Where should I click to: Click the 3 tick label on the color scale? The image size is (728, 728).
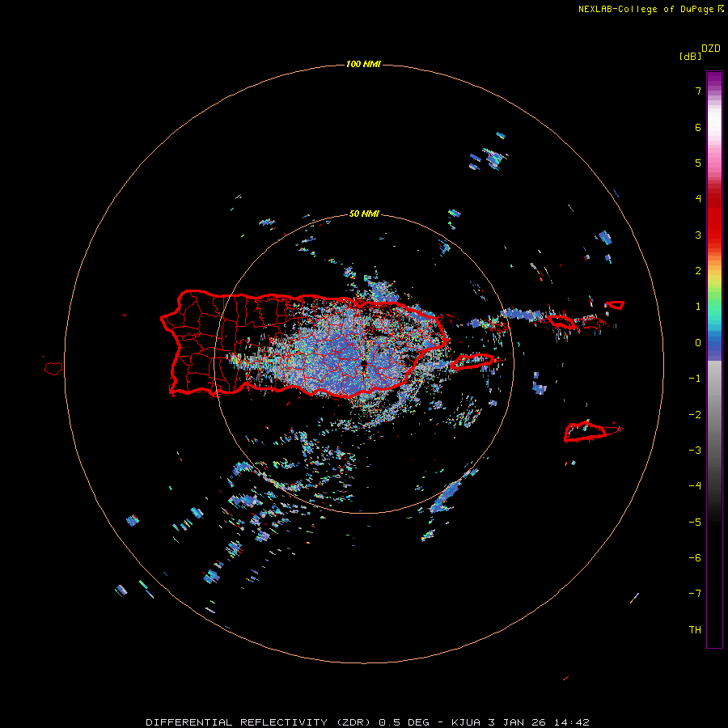click(698, 235)
